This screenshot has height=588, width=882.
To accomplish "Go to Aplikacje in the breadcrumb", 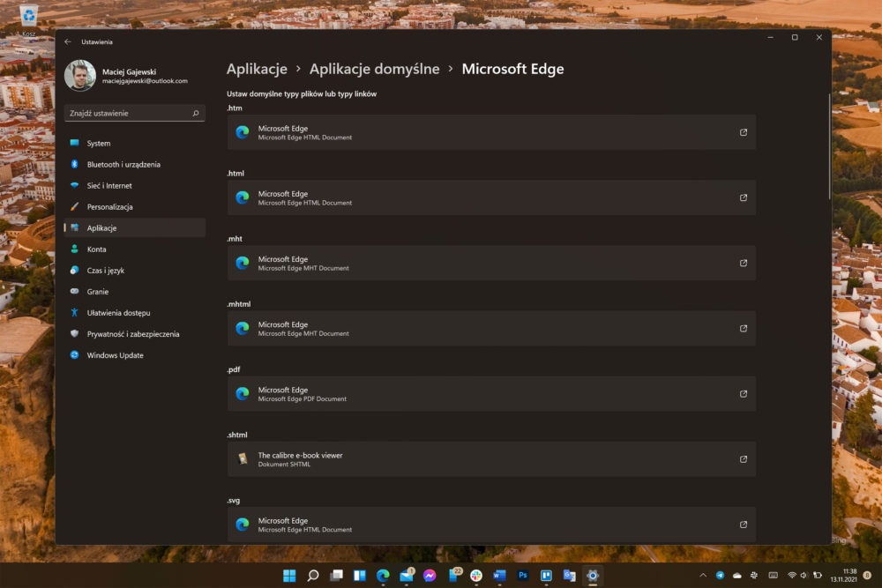I will (257, 69).
